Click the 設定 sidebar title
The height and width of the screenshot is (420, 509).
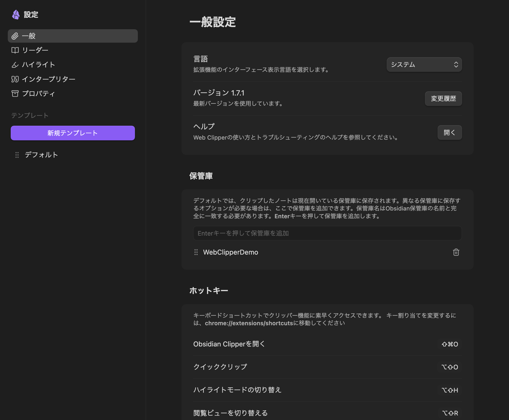[31, 15]
